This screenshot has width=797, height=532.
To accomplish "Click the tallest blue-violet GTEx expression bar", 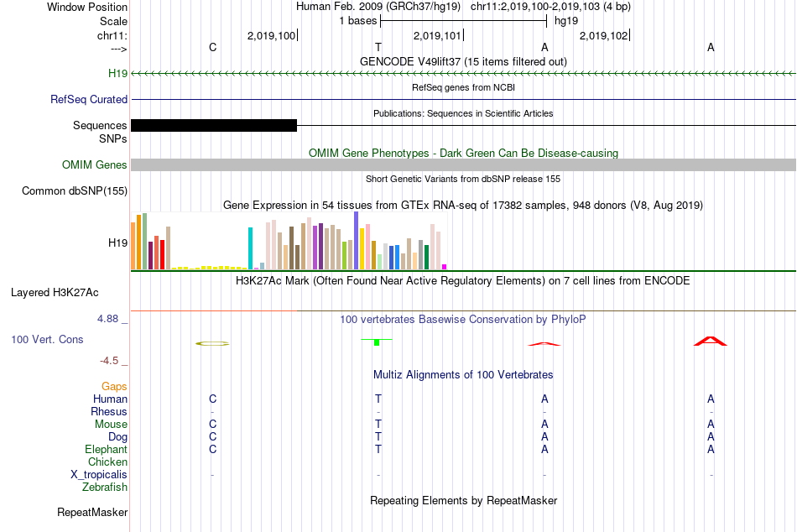I will tap(357, 241).
